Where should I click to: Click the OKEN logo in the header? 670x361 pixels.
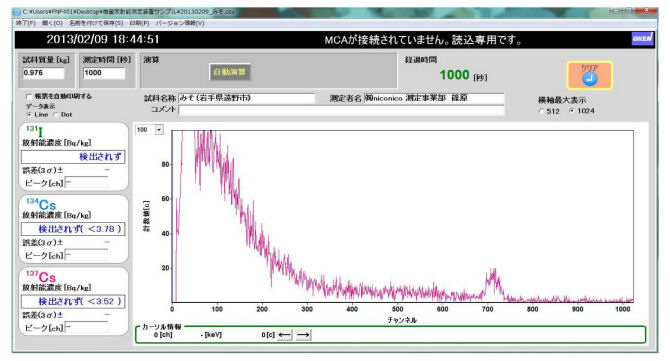(642, 38)
